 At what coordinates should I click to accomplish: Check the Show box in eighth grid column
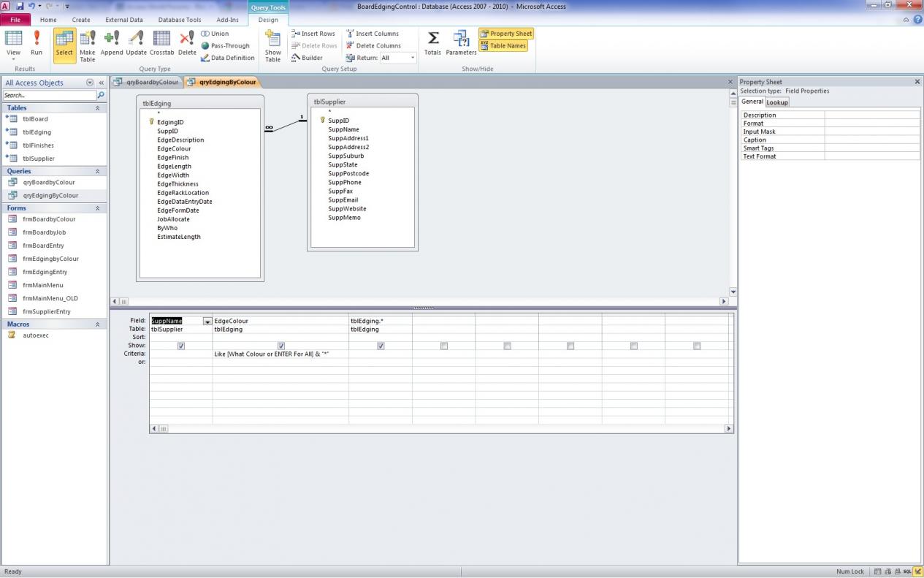click(x=697, y=346)
